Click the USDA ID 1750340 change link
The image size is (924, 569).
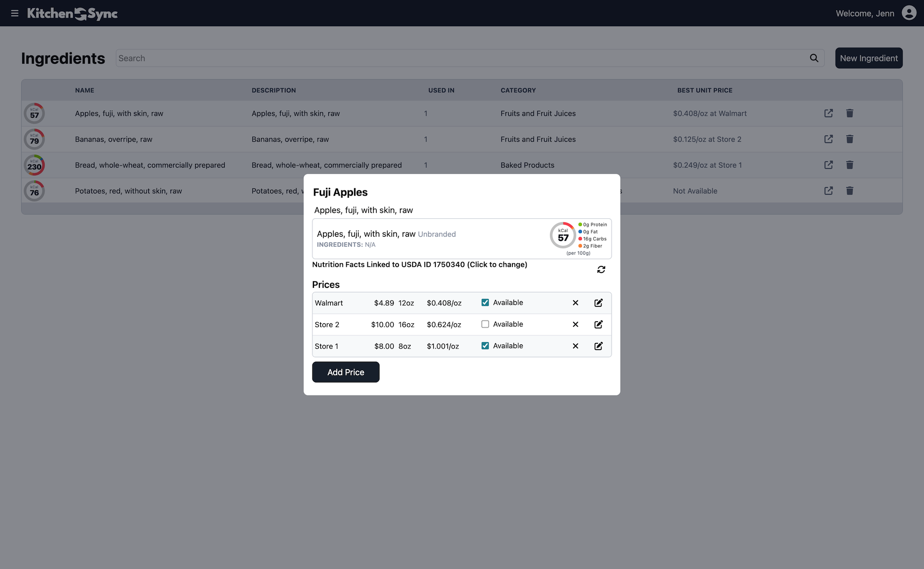coord(420,264)
